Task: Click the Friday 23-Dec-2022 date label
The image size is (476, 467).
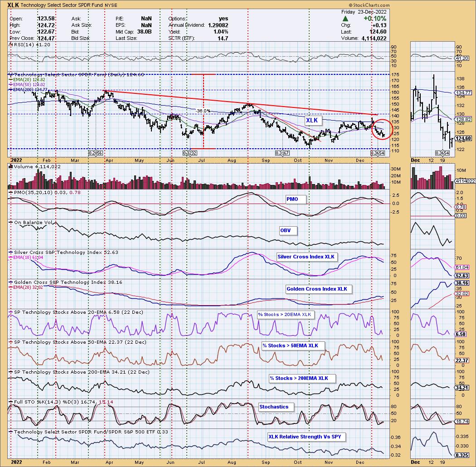Action: coord(364,12)
